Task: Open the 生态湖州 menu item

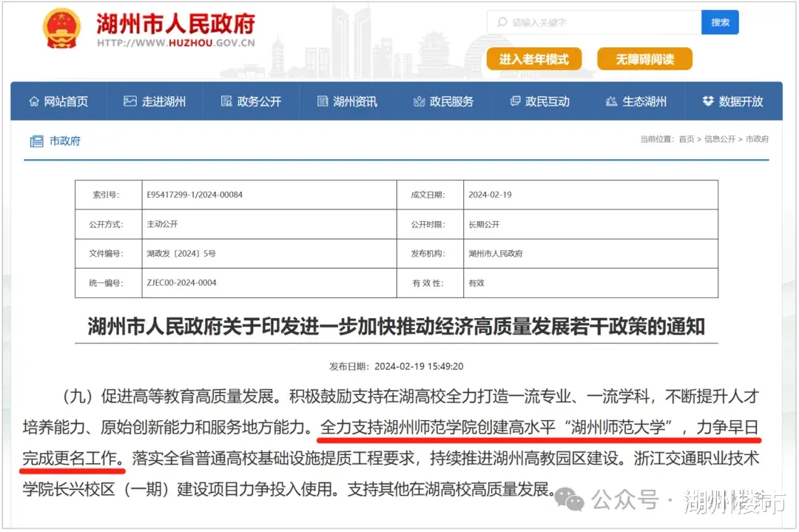Action: coord(636,101)
